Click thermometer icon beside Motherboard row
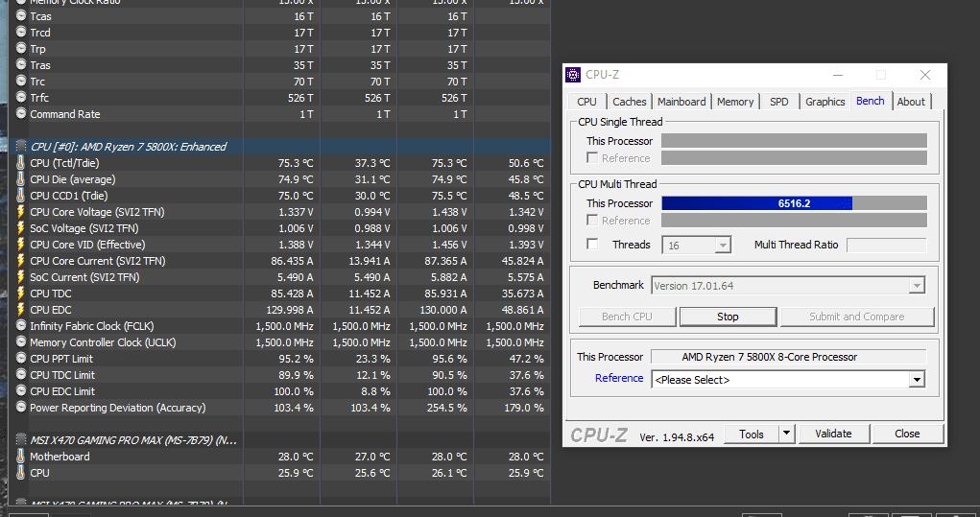The image size is (980, 517). click(20, 457)
